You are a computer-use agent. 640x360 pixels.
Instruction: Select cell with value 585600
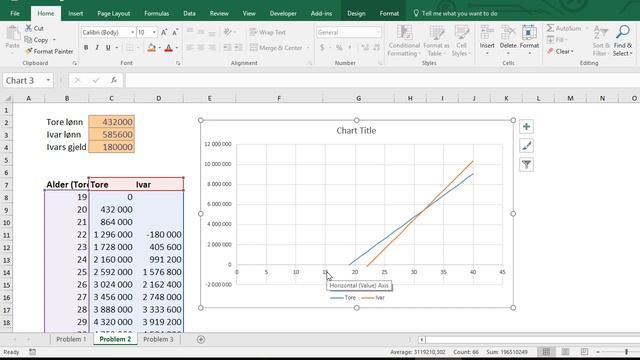(111, 134)
